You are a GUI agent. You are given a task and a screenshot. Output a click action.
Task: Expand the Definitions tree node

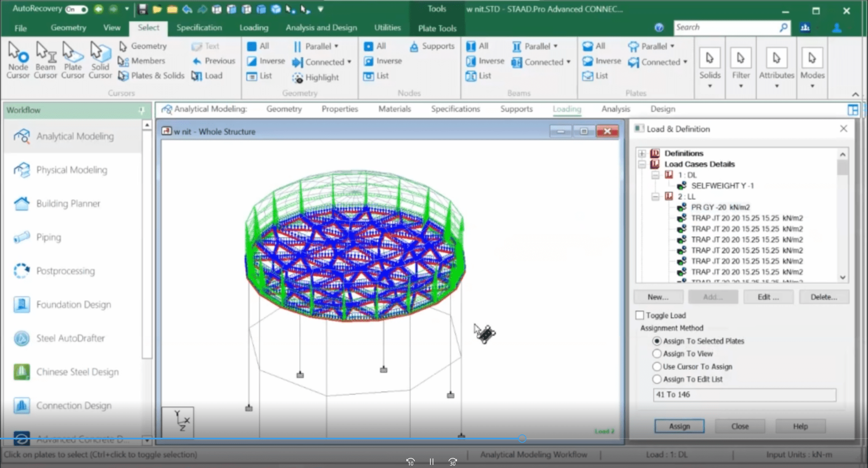(x=642, y=153)
